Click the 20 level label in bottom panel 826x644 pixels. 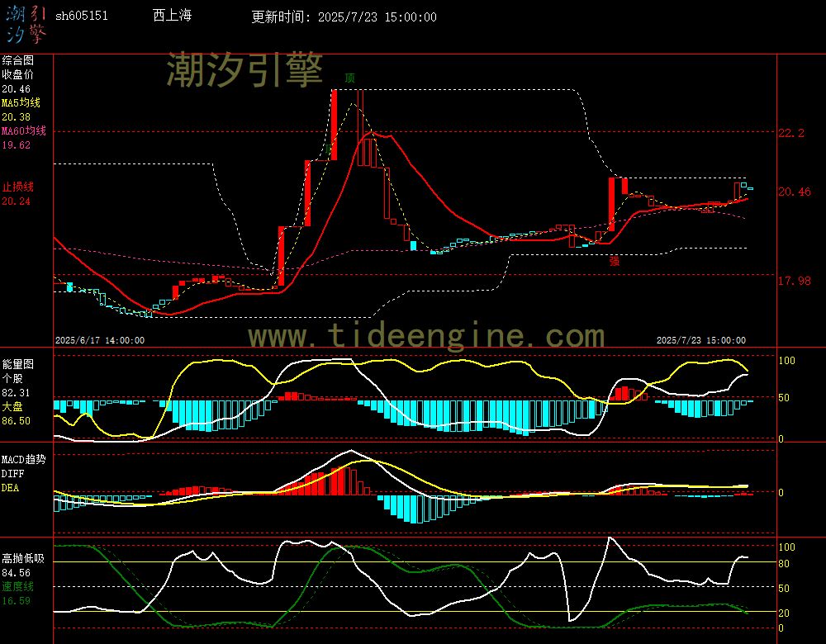pyautogui.click(x=784, y=613)
